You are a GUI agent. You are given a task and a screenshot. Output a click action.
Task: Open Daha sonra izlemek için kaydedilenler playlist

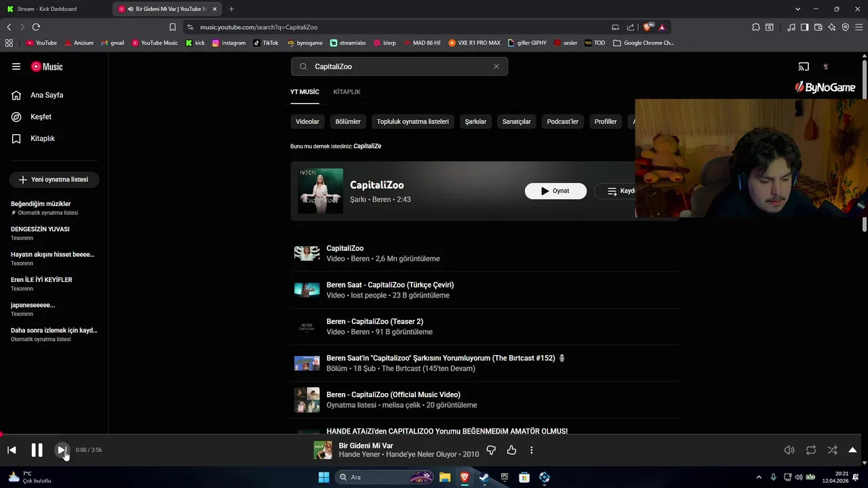point(54,334)
